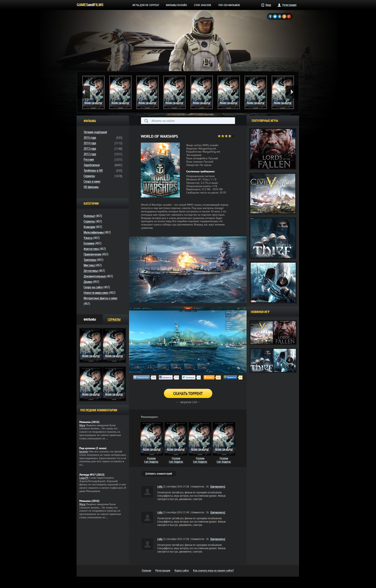Switch to the СЕРИАЛЫ tab
Image resolution: width=376 pixels, height=588 pixels.
[114, 319]
